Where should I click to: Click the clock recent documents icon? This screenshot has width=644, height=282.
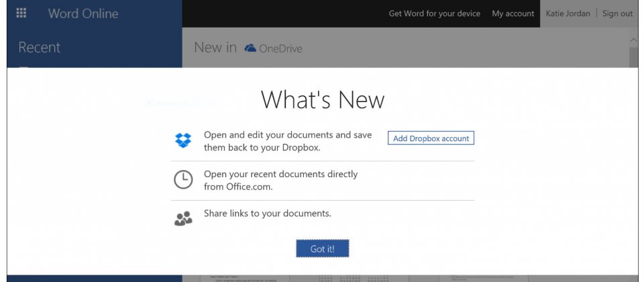click(183, 180)
